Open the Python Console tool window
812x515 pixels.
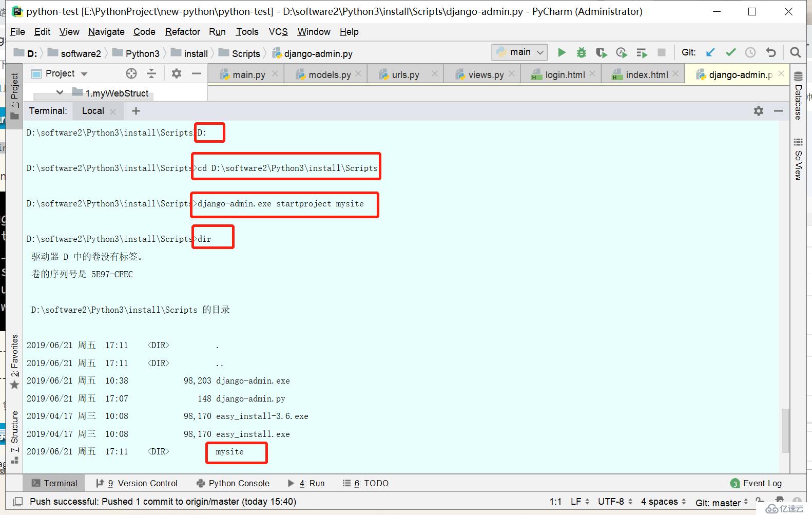(233, 483)
